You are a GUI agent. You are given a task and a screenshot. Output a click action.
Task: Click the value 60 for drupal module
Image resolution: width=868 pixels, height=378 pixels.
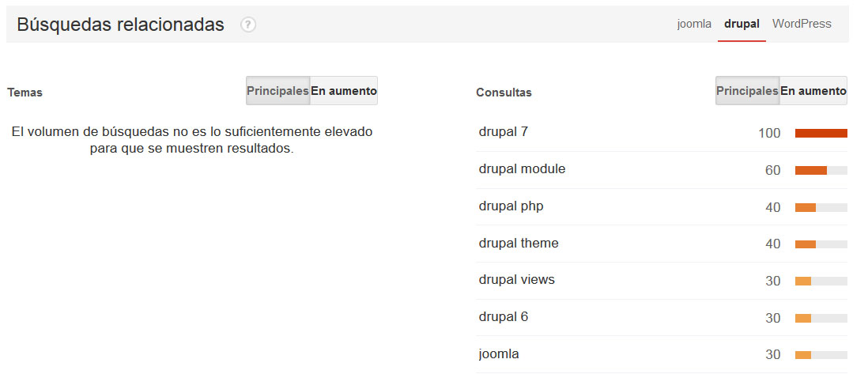(x=773, y=171)
